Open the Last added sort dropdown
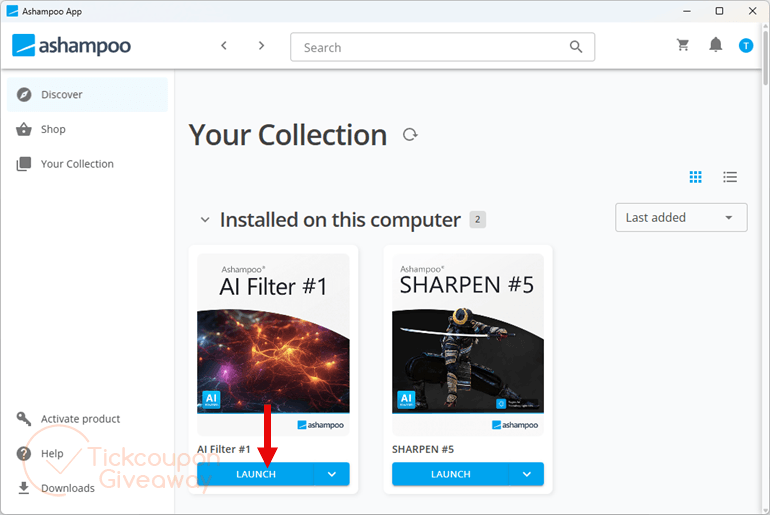The width and height of the screenshot is (770, 515). (x=681, y=217)
